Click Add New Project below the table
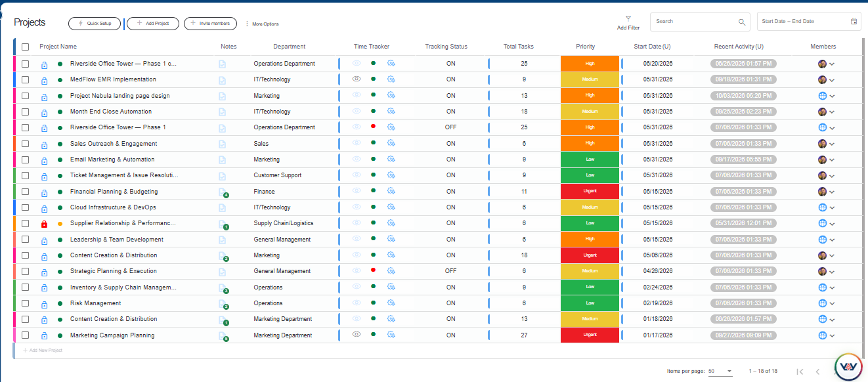Screen dimensions: 868x382 coord(43,350)
